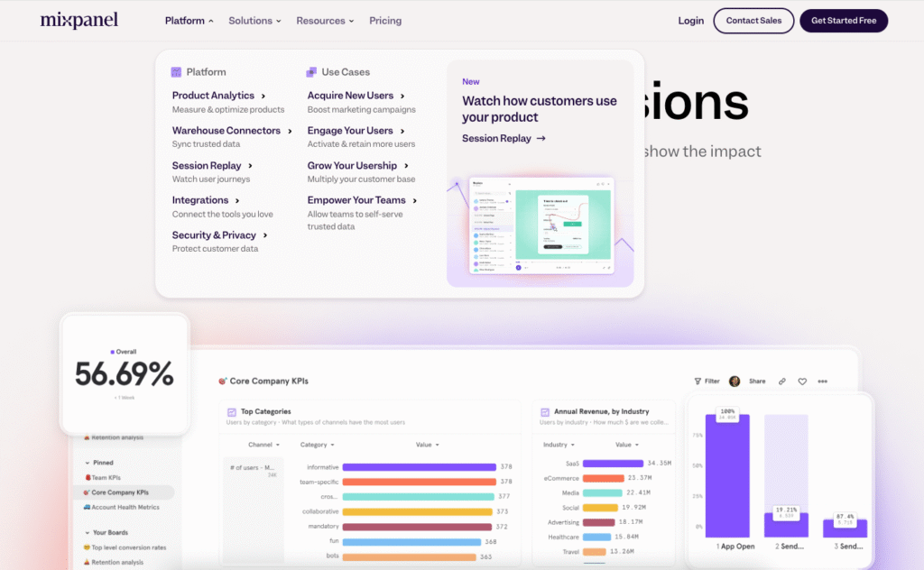Click the Login link
This screenshot has width=924, height=570.
pos(690,21)
